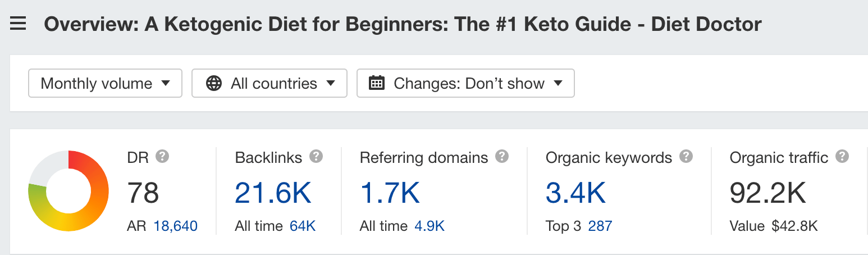Click help icon next to Backlinks
868x255 pixels.
click(x=316, y=156)
